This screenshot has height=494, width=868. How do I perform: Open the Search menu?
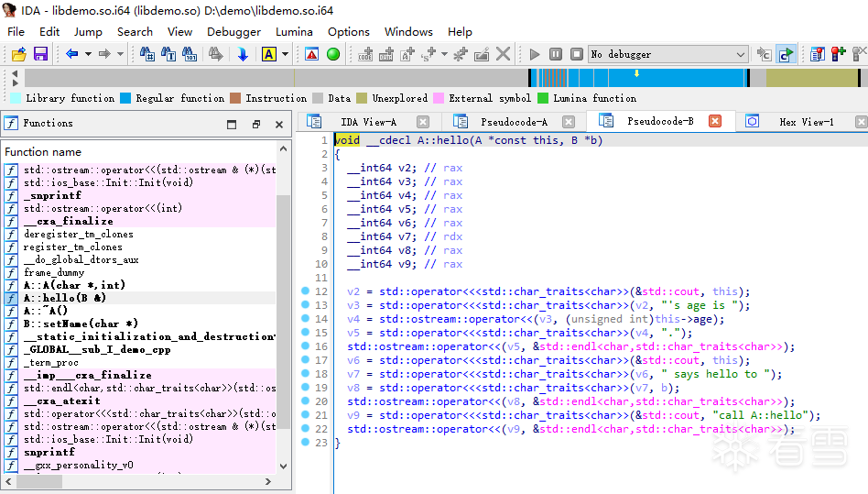click(x=135, y=31)
